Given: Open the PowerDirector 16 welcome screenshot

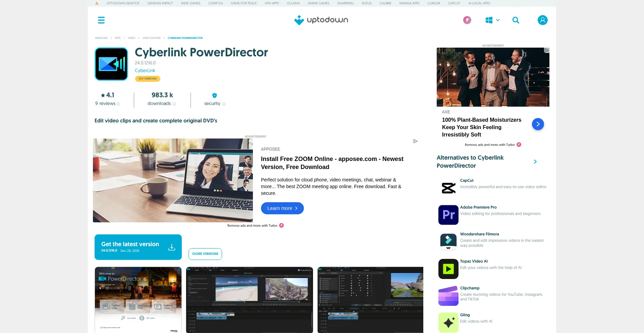Looking at the screenshot, I should tap(138, 300).
